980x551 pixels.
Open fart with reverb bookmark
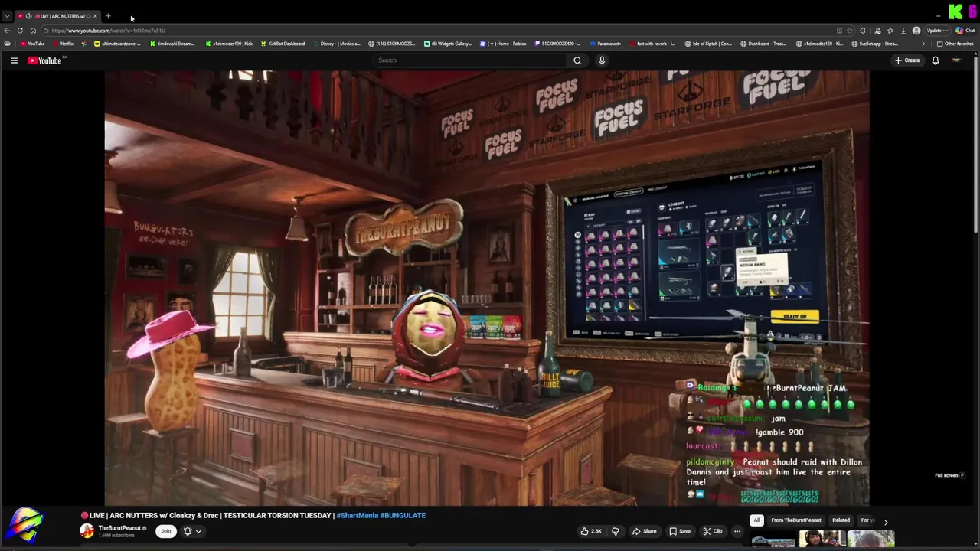(x=652, y=44)
